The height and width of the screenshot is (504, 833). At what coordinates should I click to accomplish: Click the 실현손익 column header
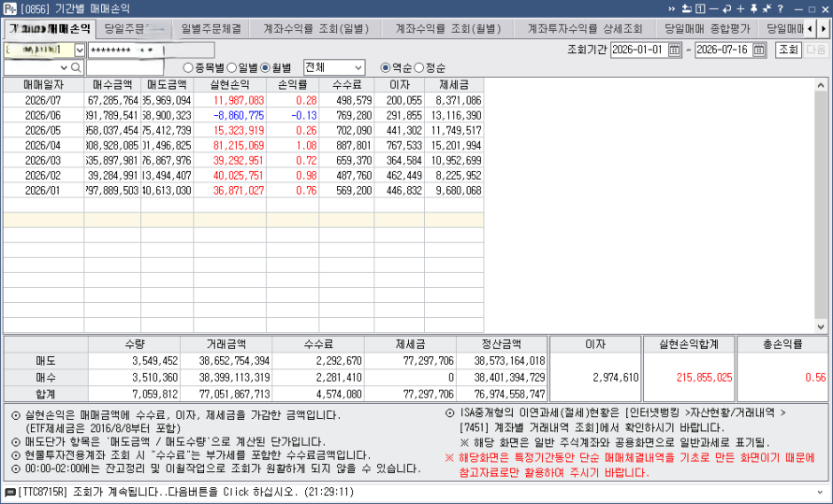[230, 85]
